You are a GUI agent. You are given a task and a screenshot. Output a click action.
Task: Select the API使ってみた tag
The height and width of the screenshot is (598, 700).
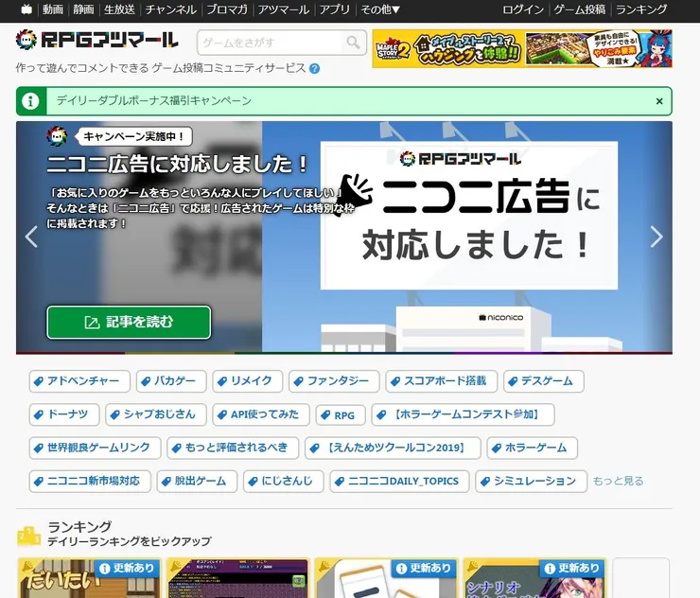261,414
